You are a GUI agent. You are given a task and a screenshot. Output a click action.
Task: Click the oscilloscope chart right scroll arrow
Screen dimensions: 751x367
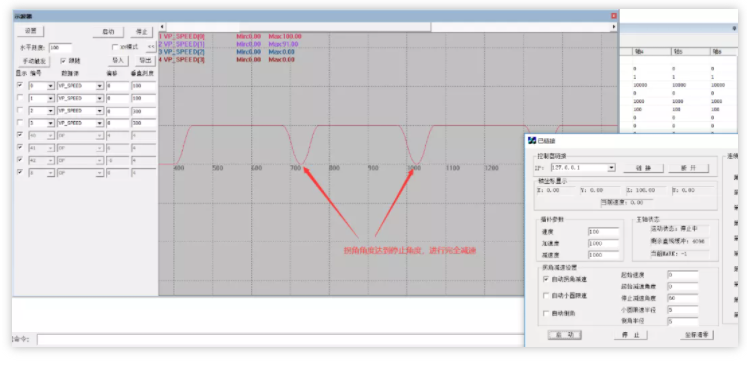[x=614, y=27]
